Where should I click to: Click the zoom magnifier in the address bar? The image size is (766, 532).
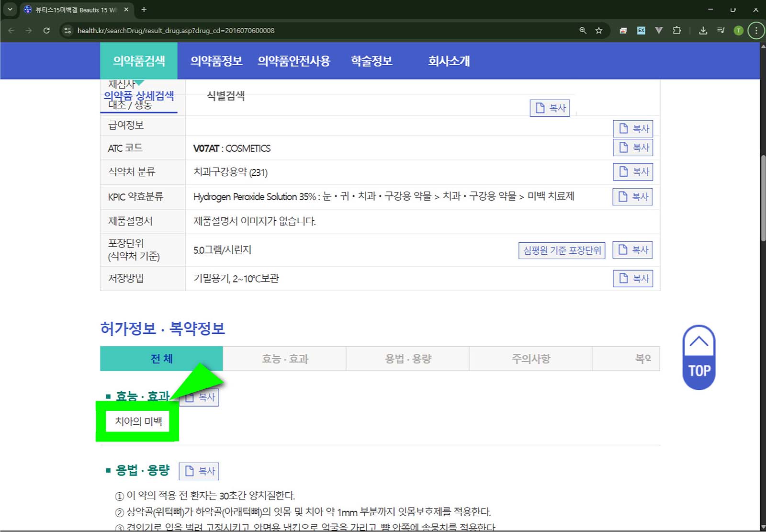(x=583, y=30)
